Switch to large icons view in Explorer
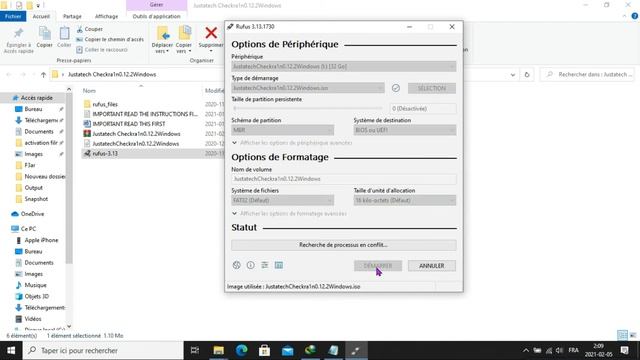Screen dimensions: 640x360 633,335
